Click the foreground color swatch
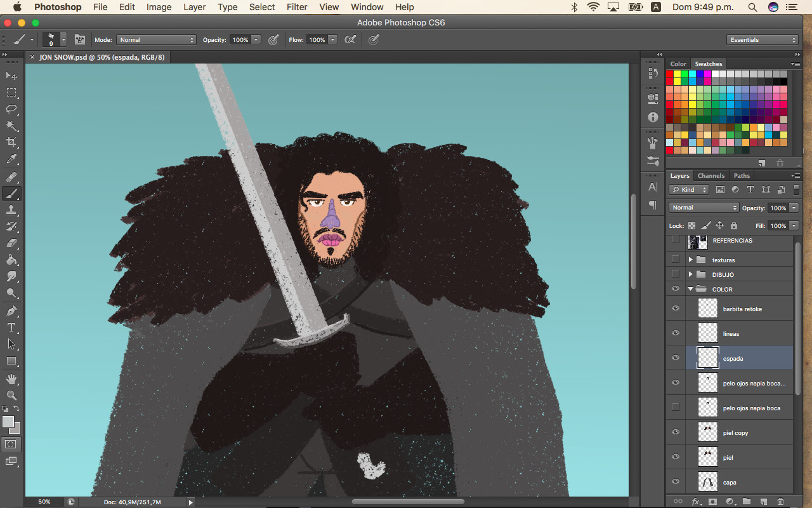812x508 pixels. tap(8, 422)
